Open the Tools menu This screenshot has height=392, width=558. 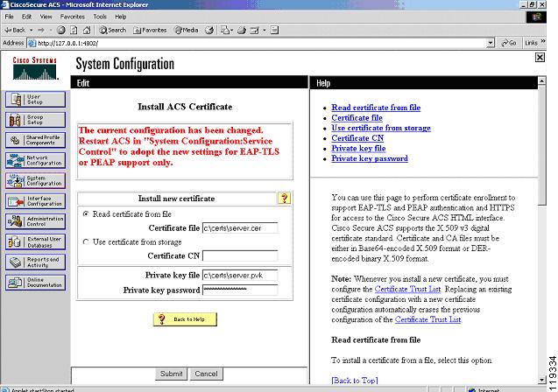(x=100, y=17)
